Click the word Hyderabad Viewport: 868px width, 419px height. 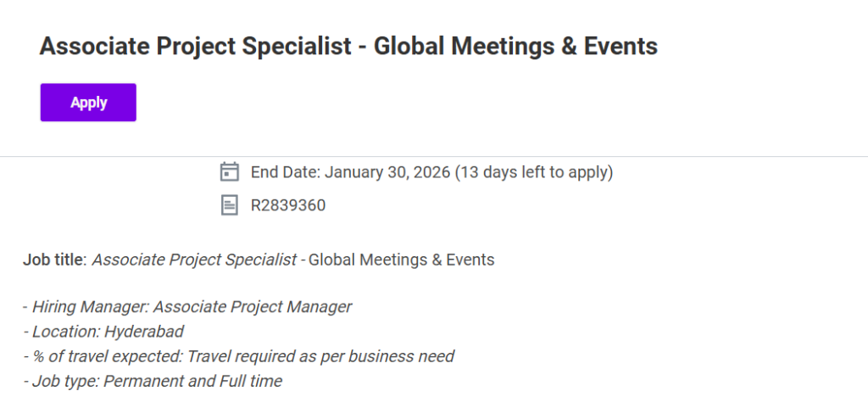[x=144, y=331]
